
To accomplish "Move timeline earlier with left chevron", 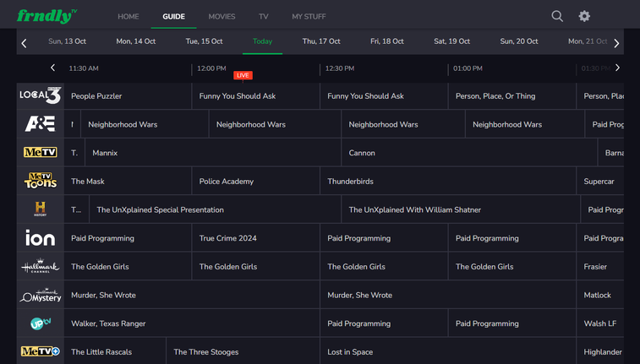I will tap(52, 68).
